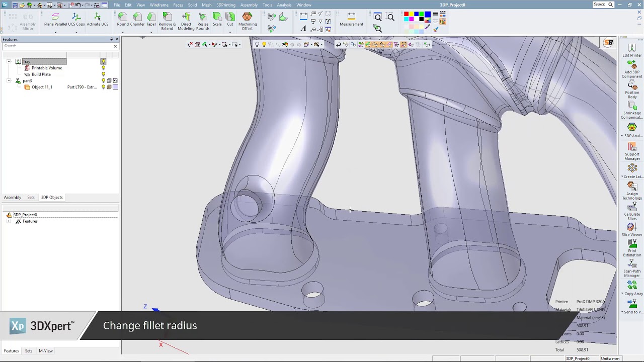Open the Remove & Extend tool
This screenshot has height=362, width=644.
[x=168, y=22]
